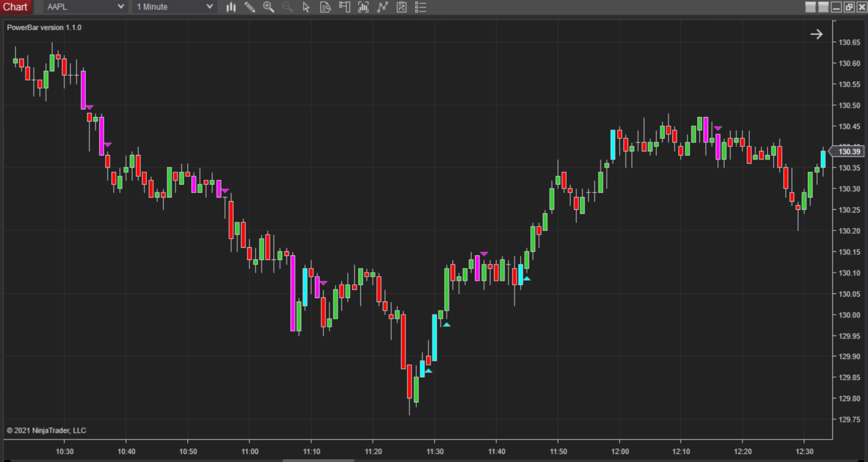Screen dimensions: 868x462
Task: Click the chart templates clipboard icon
Action: tap(401, 7)
